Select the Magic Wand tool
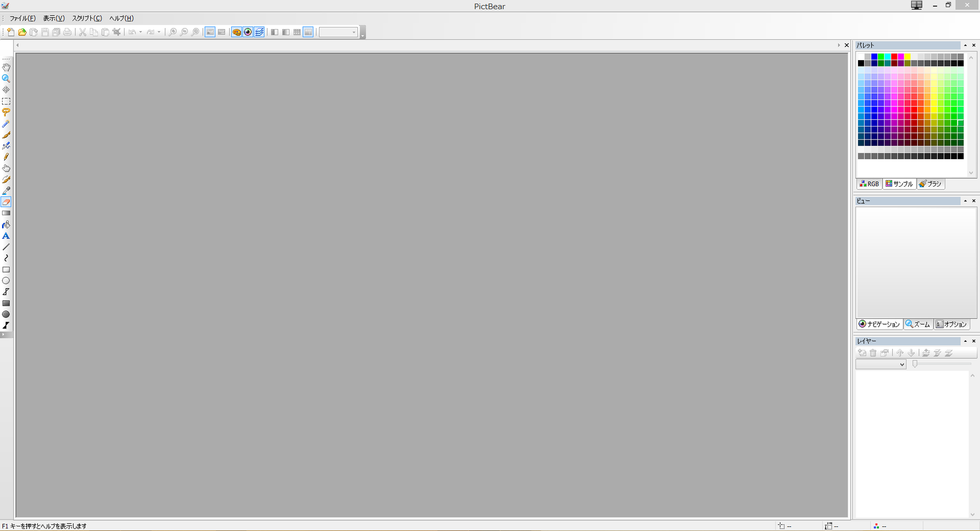 pyautogui.click(x=6, y=123)
